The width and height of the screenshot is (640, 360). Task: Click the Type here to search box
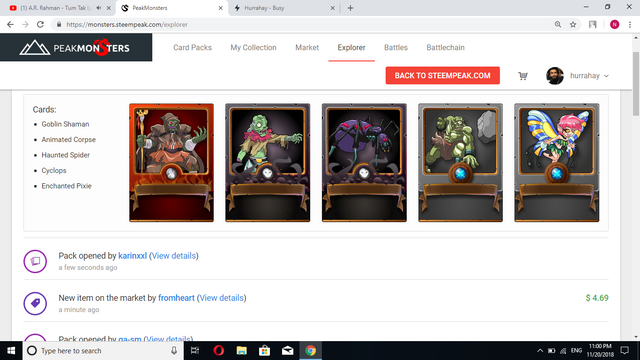pos(102,351)
